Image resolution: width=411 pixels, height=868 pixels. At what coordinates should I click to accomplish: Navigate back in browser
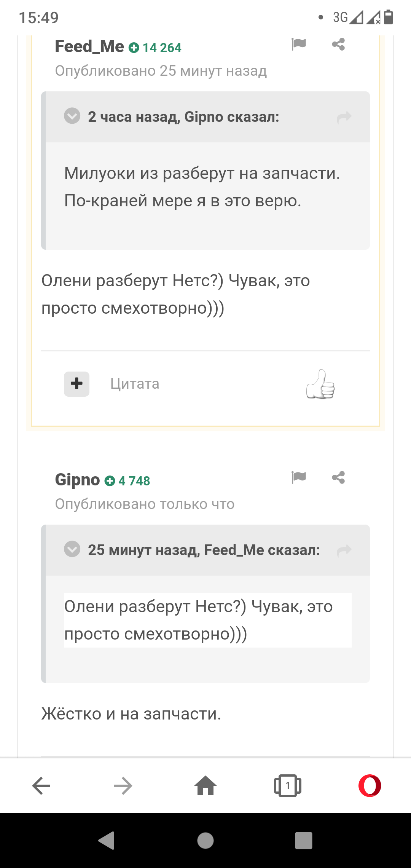41,786
